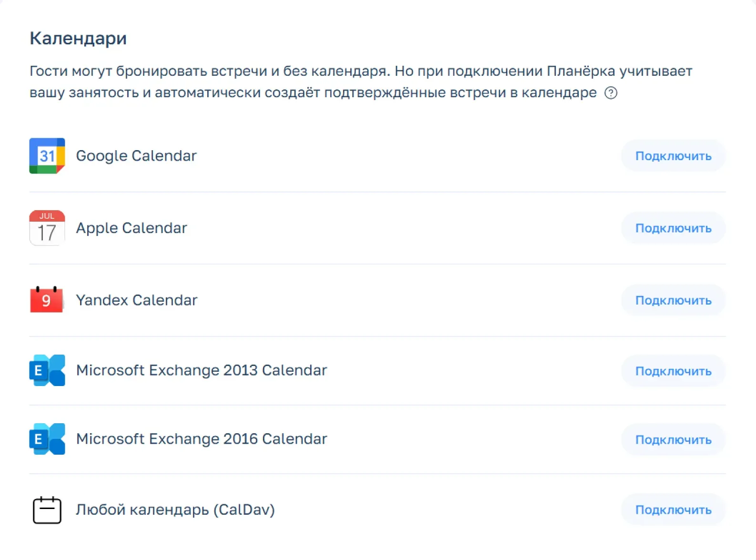Connect Yandex Calendar with Подключить button
This screenshot has height=560, width=756.
tap(673, 300)
